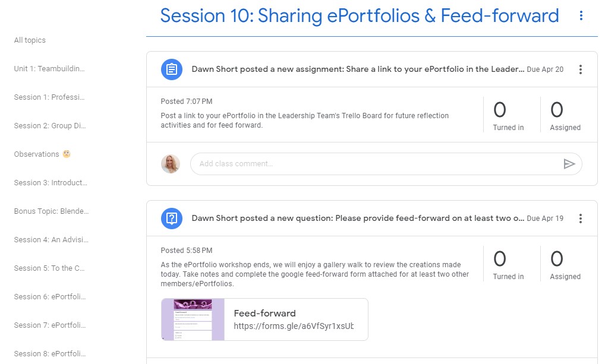Go to Unit 1: Teambuilding topic
Image resolution: width=605 pixels, height=364 pixels.
[49, 69]
